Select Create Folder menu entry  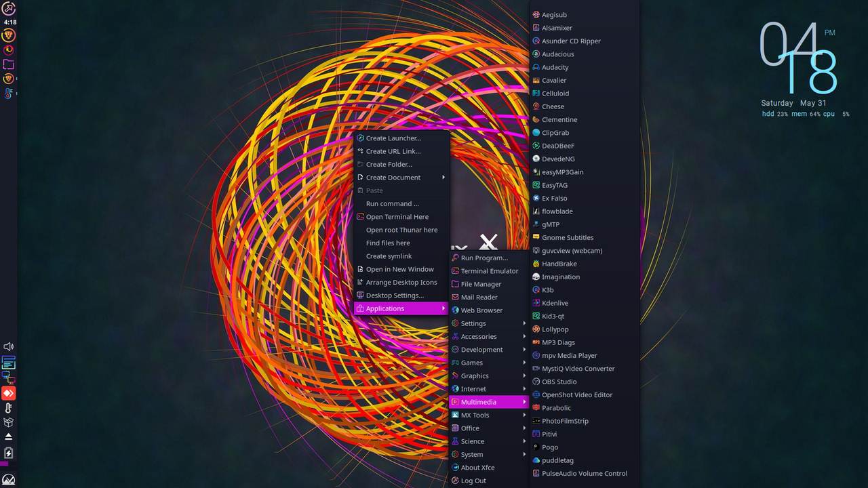tap(401, 164)
